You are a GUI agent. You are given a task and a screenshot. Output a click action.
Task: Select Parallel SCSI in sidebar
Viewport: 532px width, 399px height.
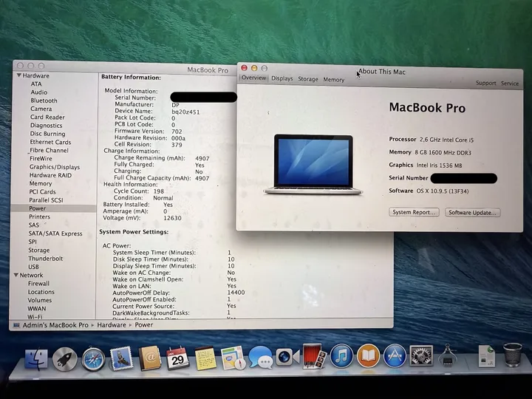(46, 200)
